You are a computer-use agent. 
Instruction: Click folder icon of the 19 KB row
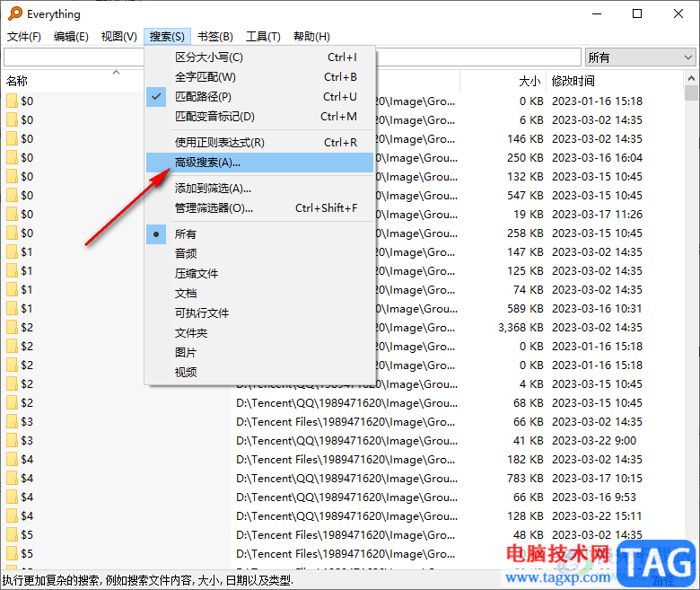12,214
